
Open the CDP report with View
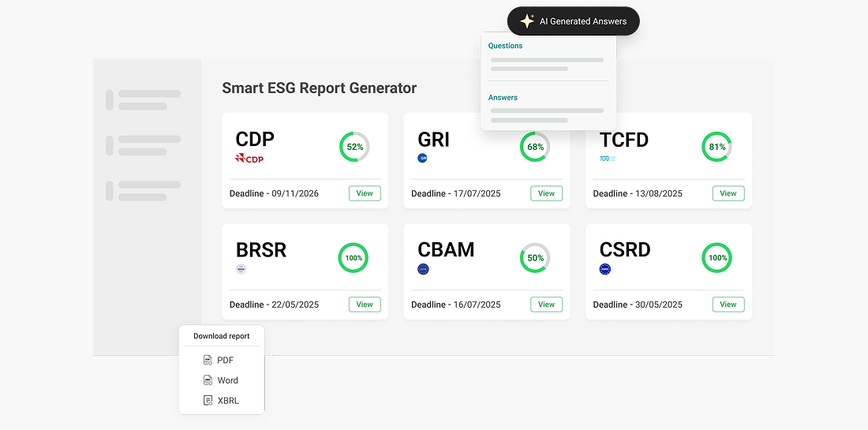[x=365, y=193]
